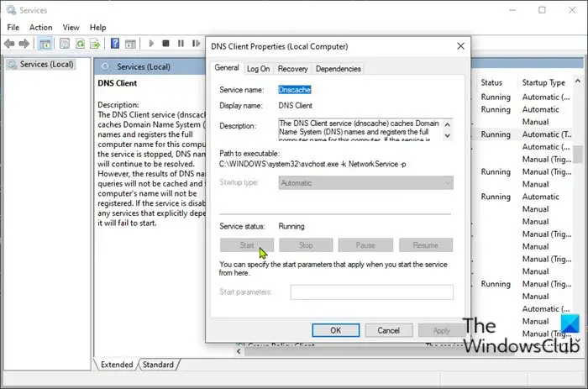Click OK in DNS Client Properties

pos(336,330)
